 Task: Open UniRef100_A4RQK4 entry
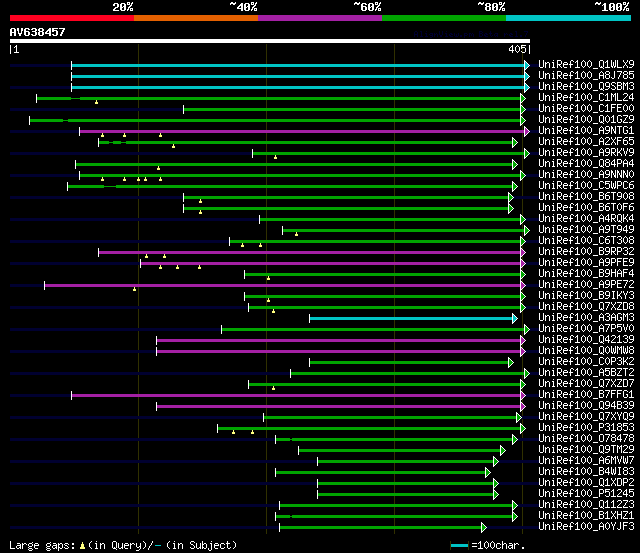(x=586, y=219)
